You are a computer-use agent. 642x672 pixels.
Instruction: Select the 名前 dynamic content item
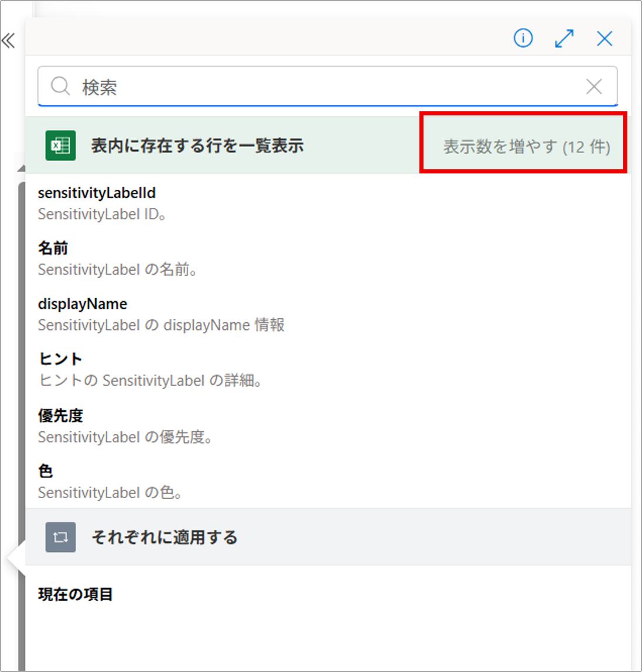pyautogui.click(x=53, y=248)
